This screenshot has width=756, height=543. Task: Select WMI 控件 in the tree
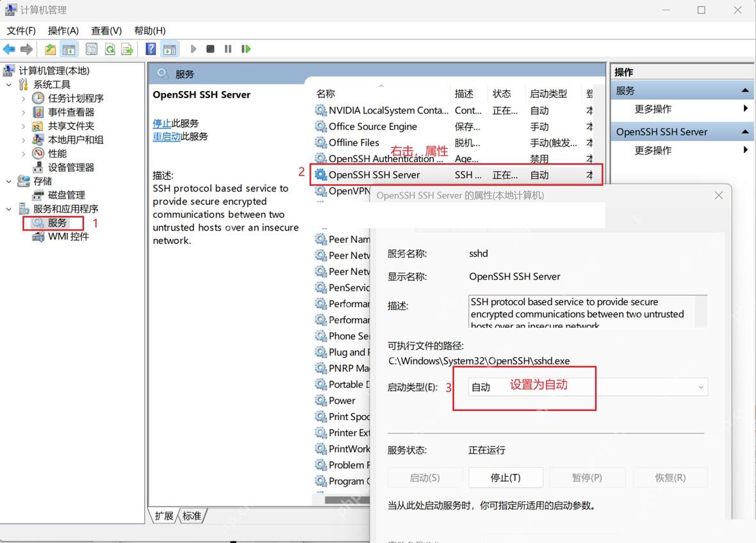pyautogui.click(x=69, y=236)
